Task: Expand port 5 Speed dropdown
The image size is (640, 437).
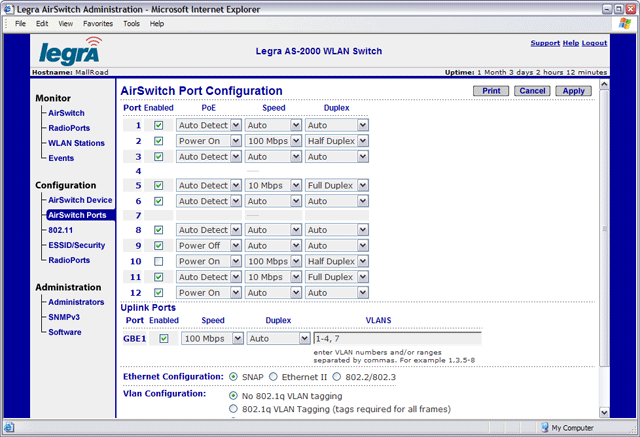Action: (x=273, y=185)
